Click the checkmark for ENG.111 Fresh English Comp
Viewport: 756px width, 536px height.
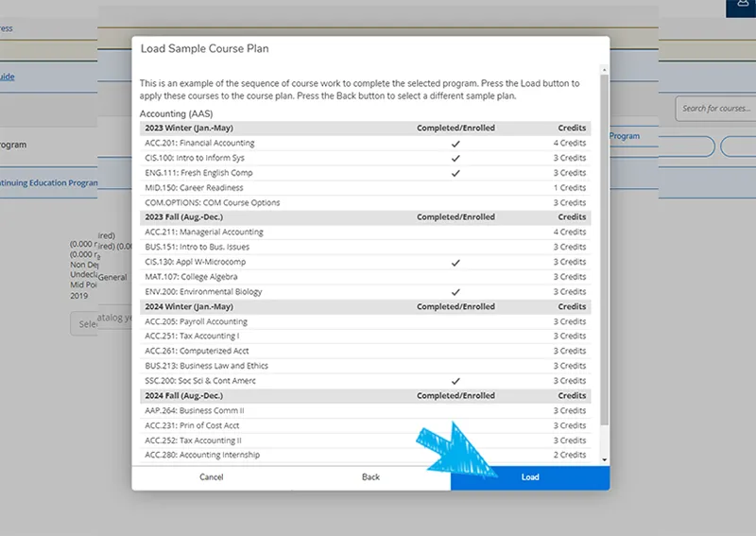click(x=455, y=173)
